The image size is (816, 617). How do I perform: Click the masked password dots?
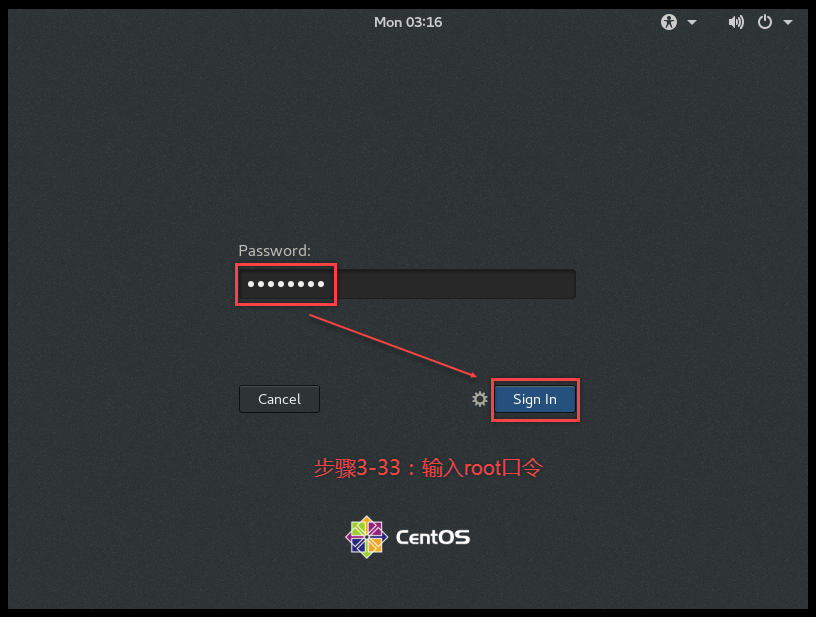pos(286,284)
